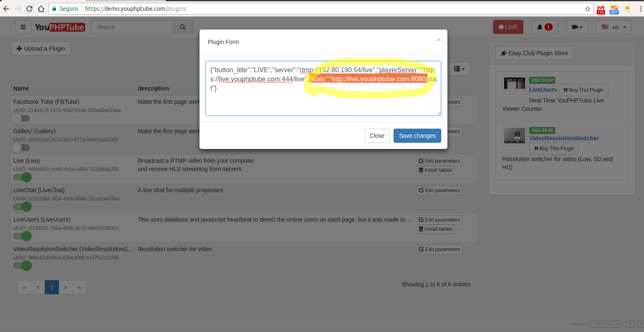Edit parameters for VideoResolutionSwitcher plugin
This screenshot has height=332, width=644.
coord(440,249)
